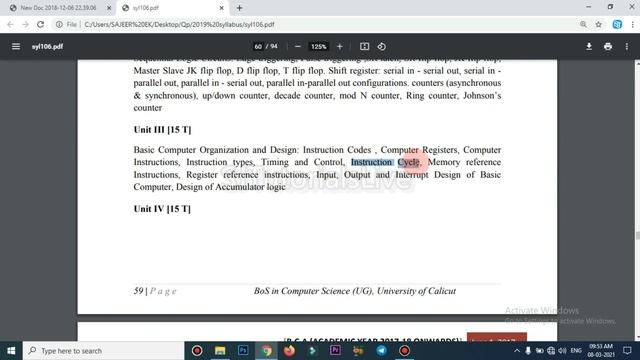Viewport: 640px width, 360px height.
Task: Open the first red recorder taskbar icon
Action: tap(197, 351)
